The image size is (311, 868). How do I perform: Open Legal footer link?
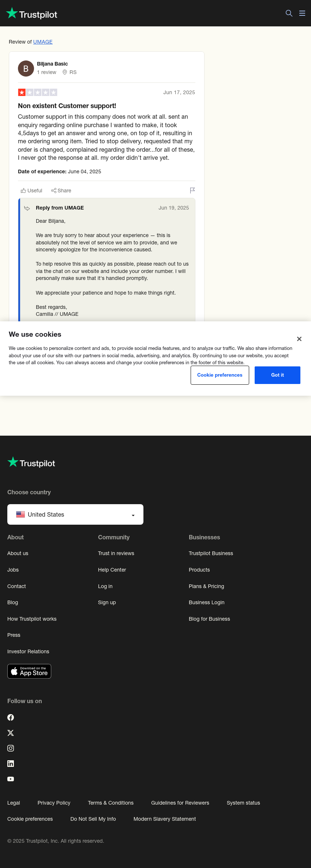click(14, 803)
